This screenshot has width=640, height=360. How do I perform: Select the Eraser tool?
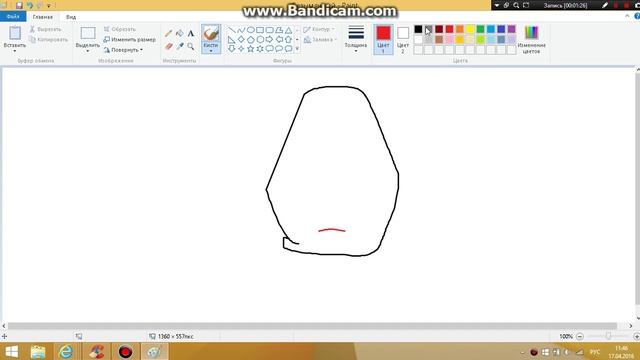pyautogui.click(x=169, y=47)
